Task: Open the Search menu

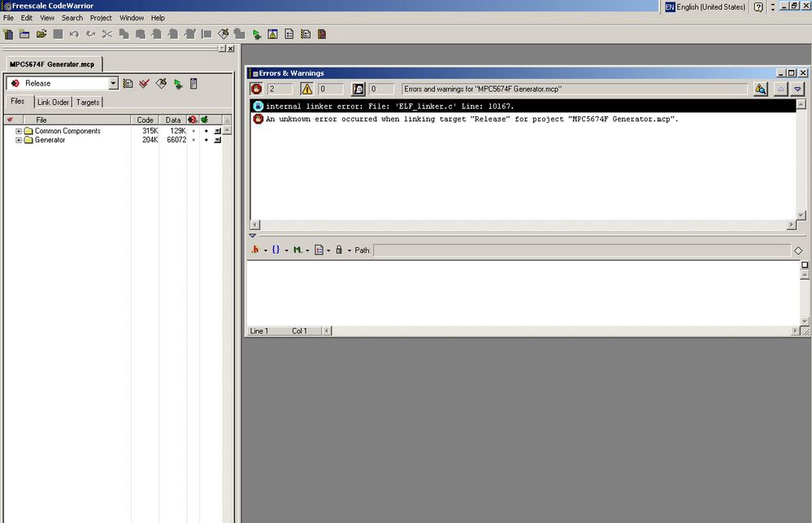Action: pos(72,18)
